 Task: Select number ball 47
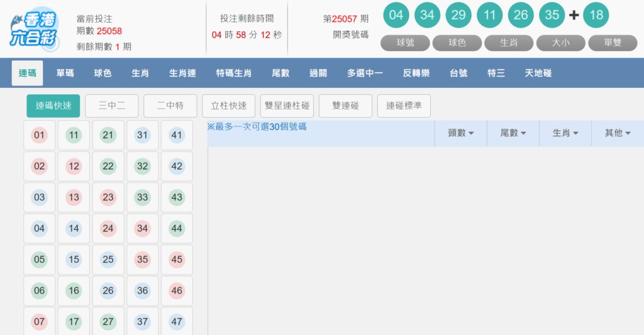tap(177, 321)
